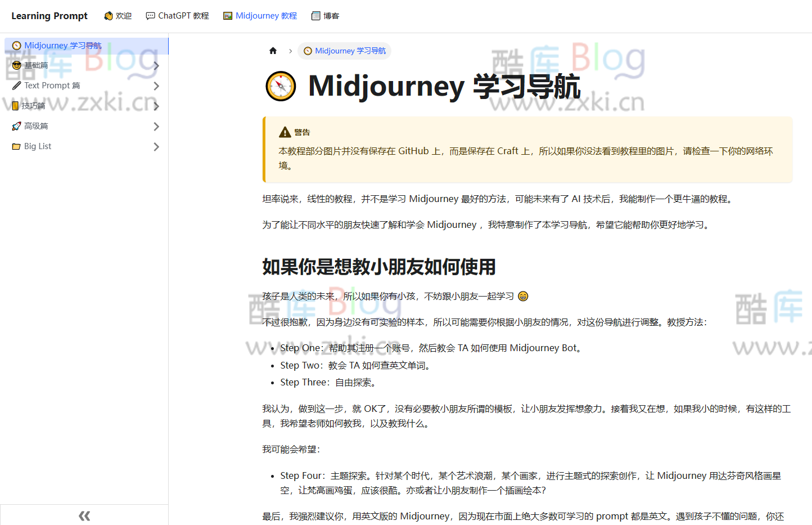Expand the Text Prompt 篇 section
The width and height of the screenshot is (812, 525).
click(x=156, y=86)
